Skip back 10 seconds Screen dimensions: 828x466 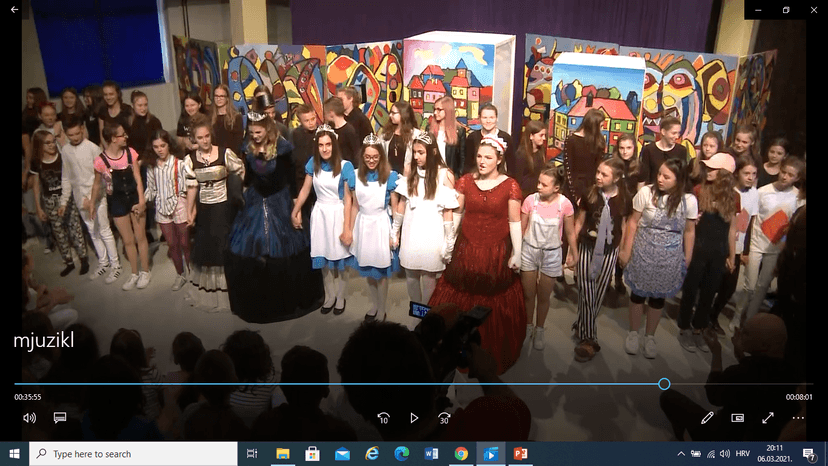point(383,418)
